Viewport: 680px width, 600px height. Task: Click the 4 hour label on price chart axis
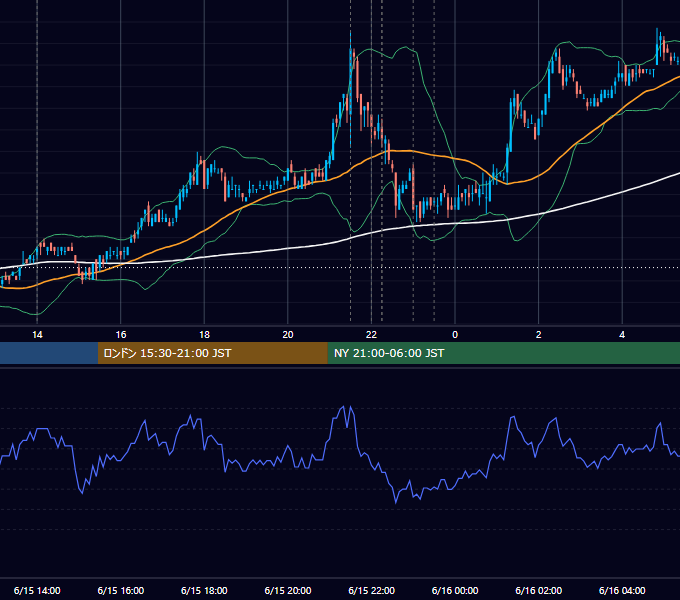[622, 335]
